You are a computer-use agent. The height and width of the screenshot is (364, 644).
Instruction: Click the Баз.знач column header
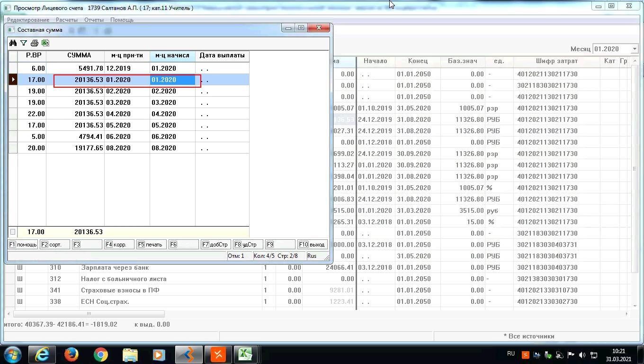point(463,61)
